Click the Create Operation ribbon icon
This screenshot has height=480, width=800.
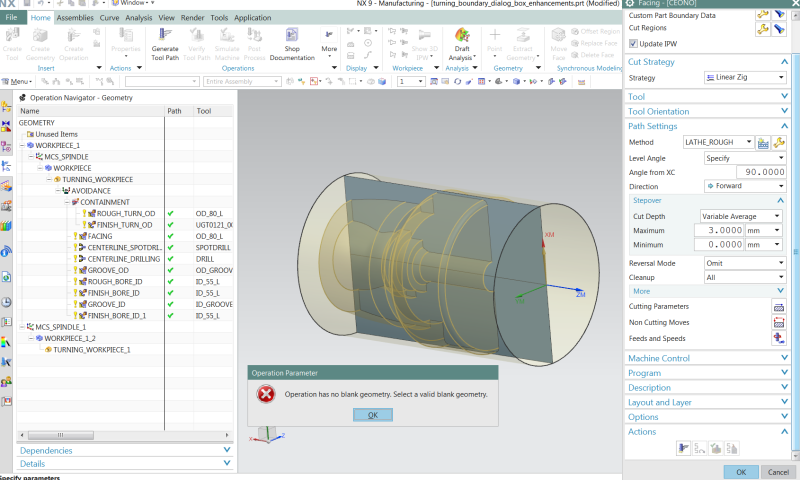tap(73, 35)
